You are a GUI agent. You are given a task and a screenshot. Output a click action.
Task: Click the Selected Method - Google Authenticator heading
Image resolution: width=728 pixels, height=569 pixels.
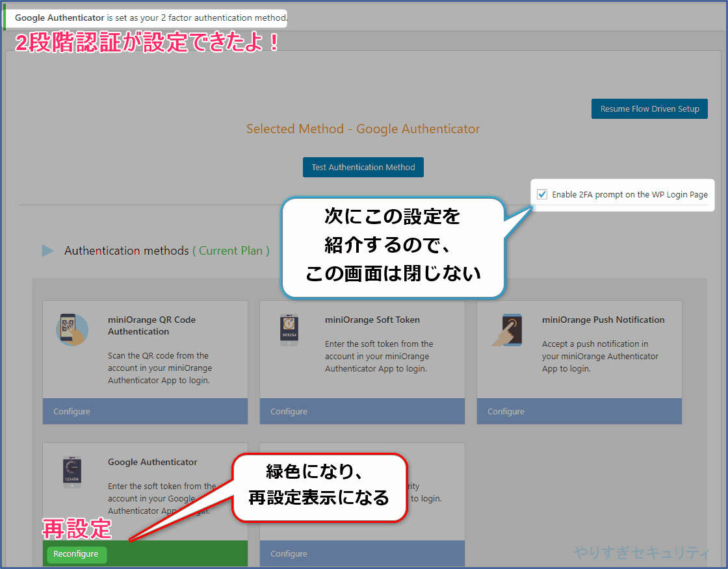tap(363, 129)
